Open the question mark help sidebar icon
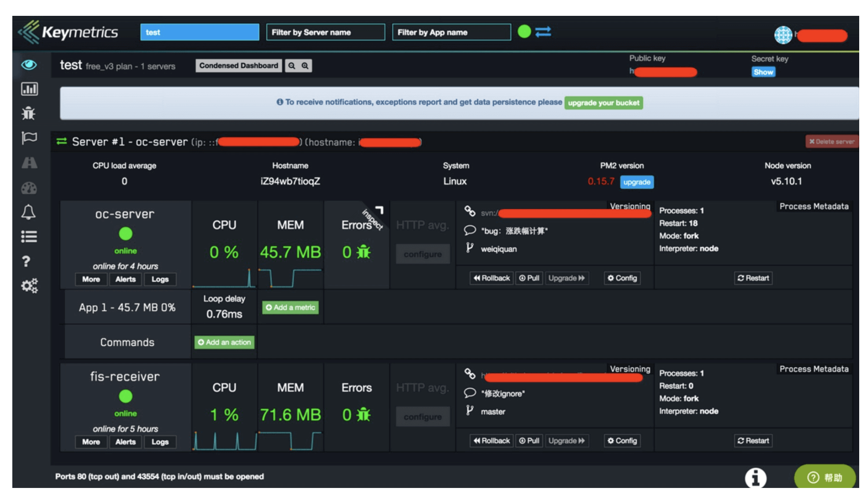Screen dimensions: 868x495 [x=26, y=262]
